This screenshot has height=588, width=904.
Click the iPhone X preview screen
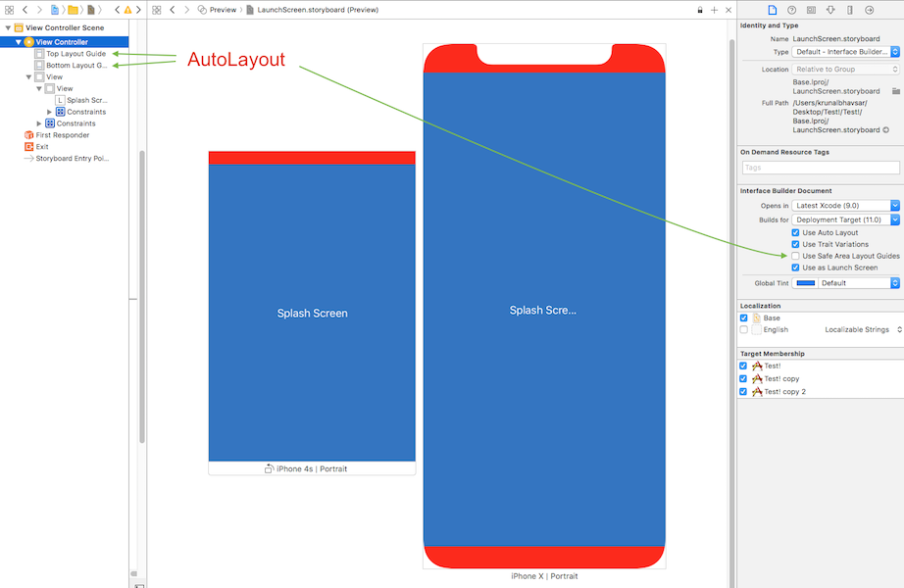(x=544, y=306)
